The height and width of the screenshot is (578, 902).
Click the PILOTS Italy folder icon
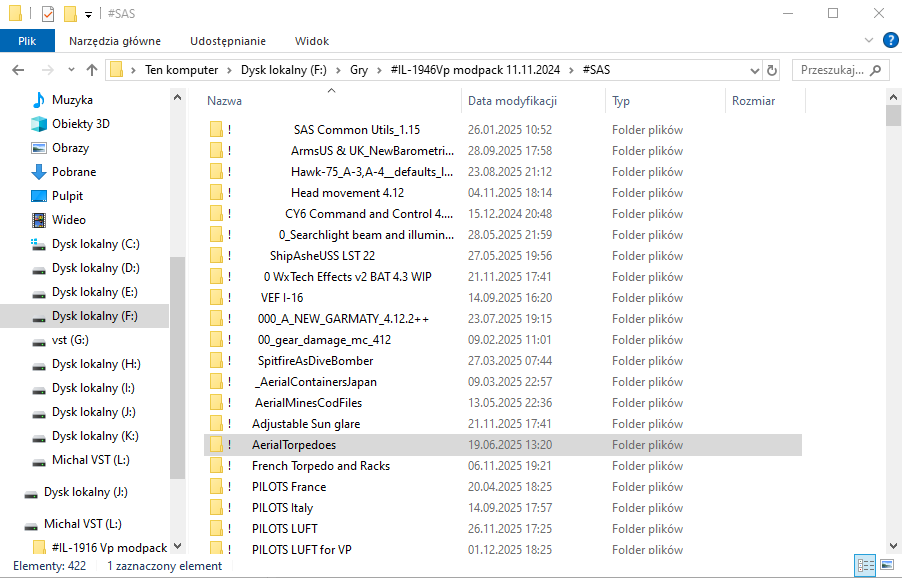216,508
